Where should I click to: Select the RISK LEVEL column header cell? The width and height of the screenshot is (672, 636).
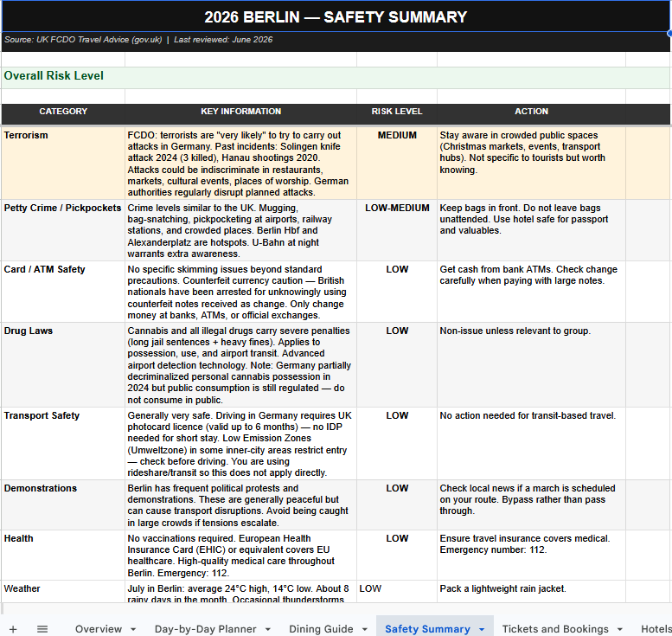(397, 112)
